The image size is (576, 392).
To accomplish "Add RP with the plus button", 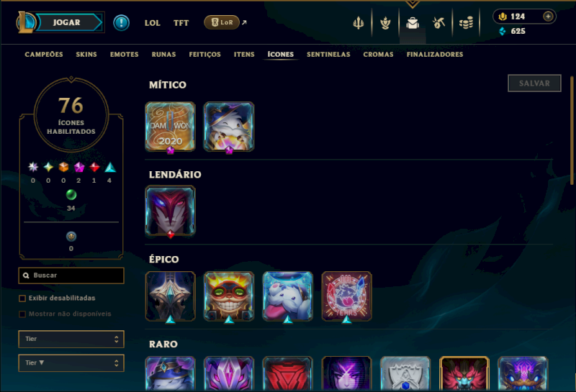I will [548, 17].
